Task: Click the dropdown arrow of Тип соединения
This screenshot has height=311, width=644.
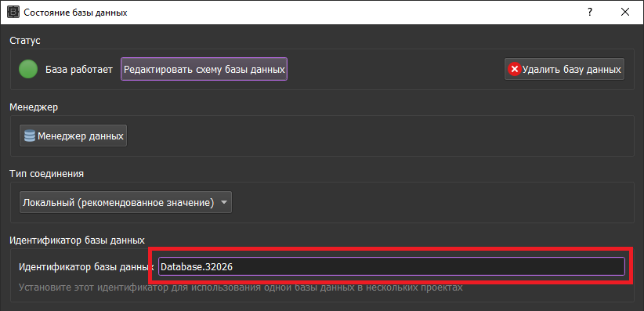Action: click(224, 203)
